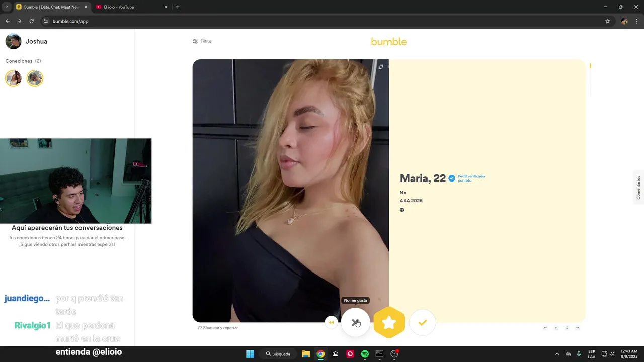Show hidden system tray icons

coord(557,354)
